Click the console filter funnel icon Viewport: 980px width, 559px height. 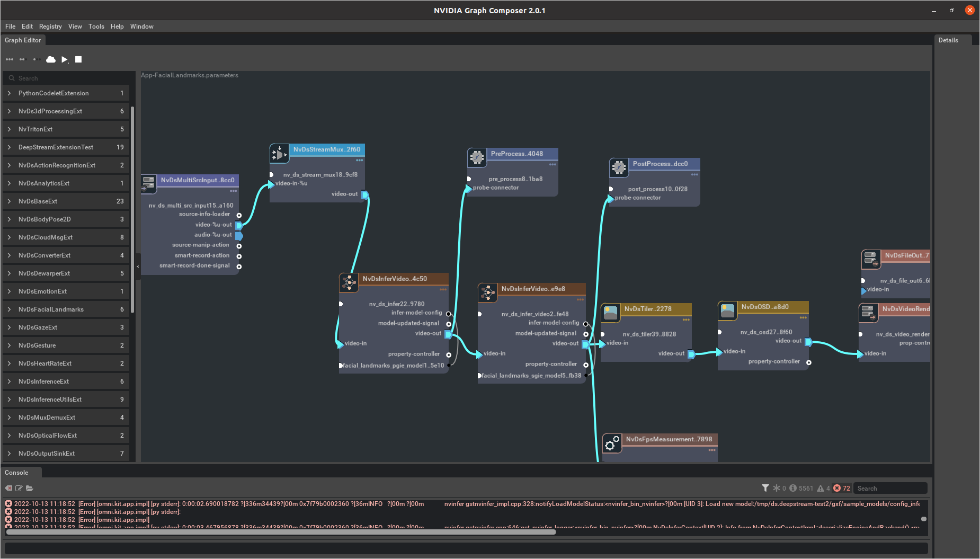(x=765, y=488)
